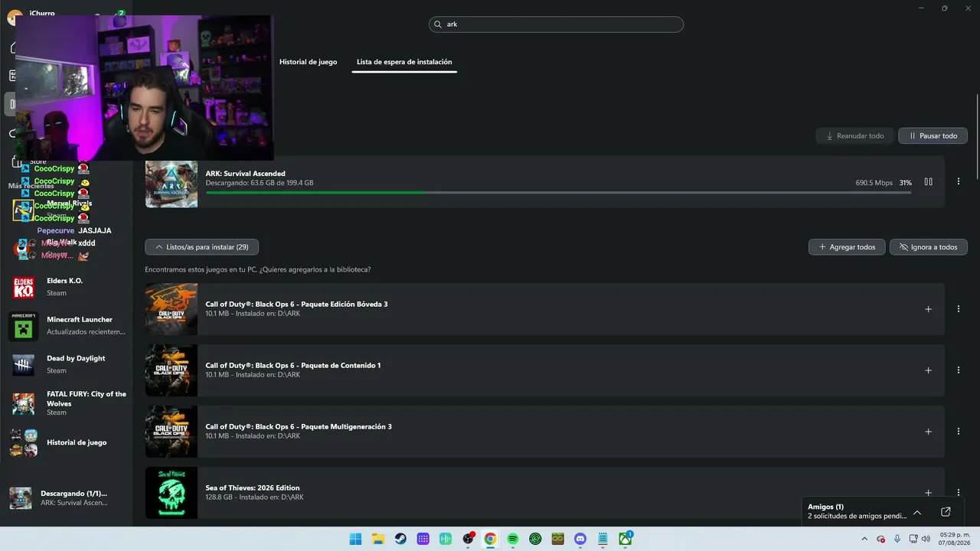980x551 pixels.
Task: Open FATAL FURY: City of the Wolves
Action: [x=67, y=403]
